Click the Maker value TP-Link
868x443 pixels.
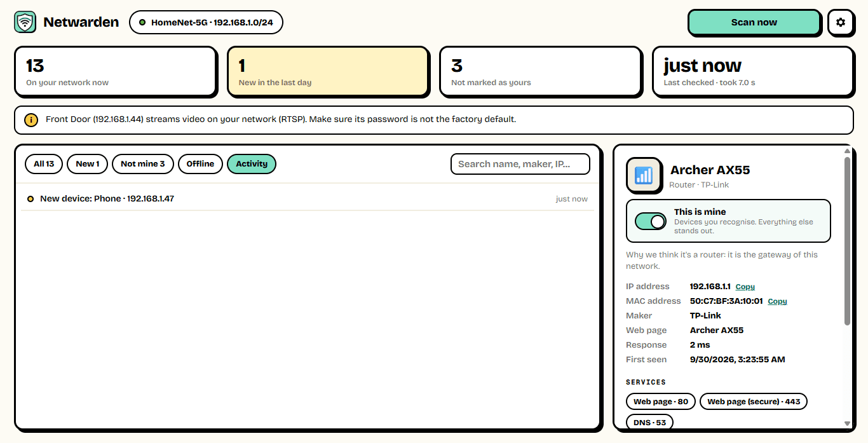(x=705, y=316)
